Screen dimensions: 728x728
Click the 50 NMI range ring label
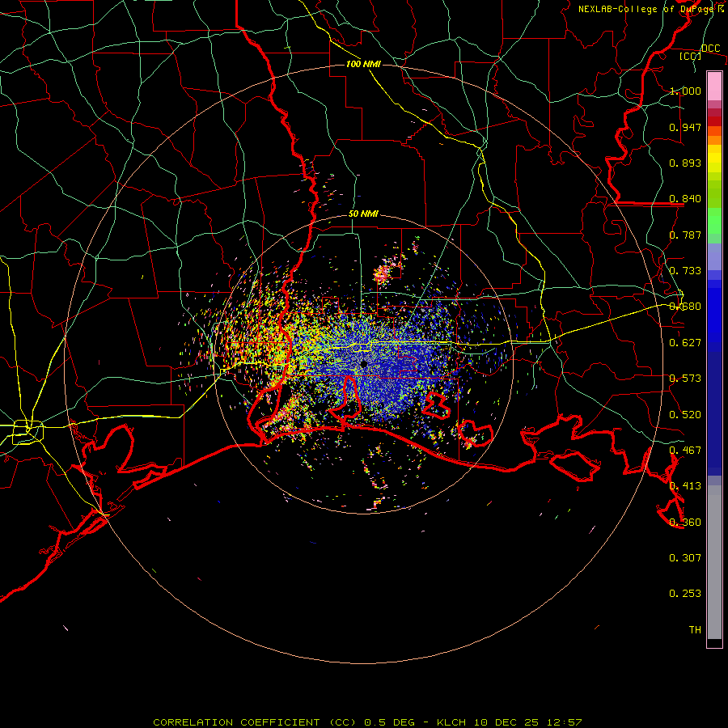[363, 214]
